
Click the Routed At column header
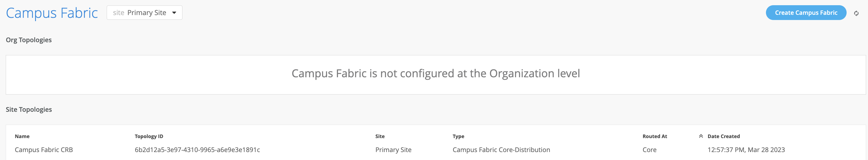point(654,136)
